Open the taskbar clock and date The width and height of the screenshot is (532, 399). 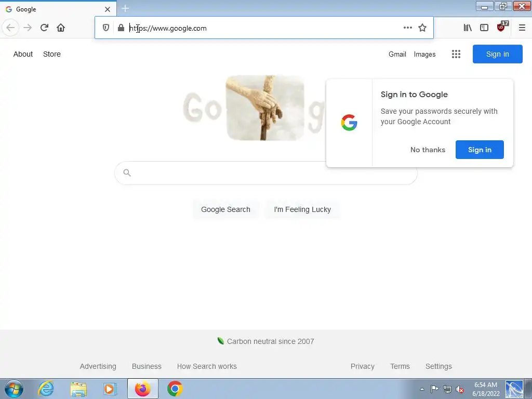(x=486, y=389)
